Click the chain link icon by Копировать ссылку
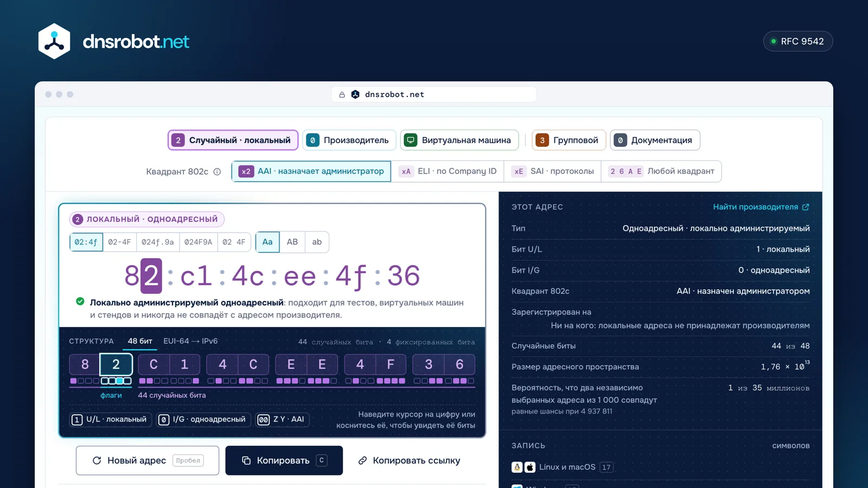The width and height of the screenshot is (868, 488). 362,460
